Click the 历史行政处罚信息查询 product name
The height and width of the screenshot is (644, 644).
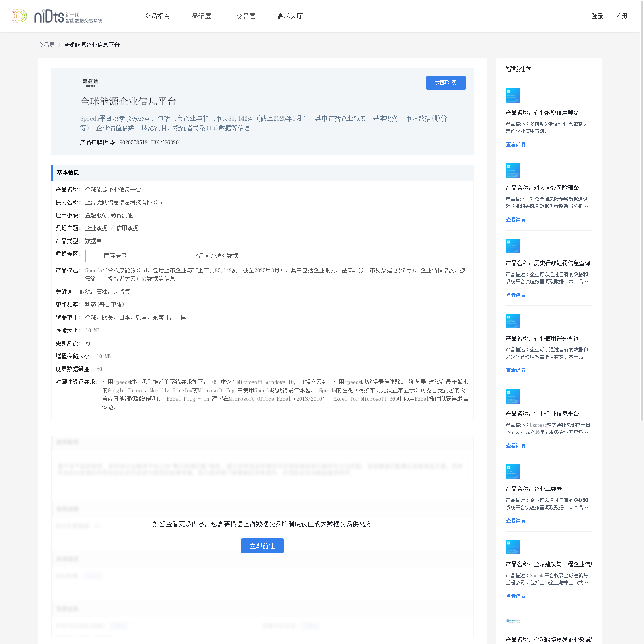pyautogui.click(x=548, y=263)
